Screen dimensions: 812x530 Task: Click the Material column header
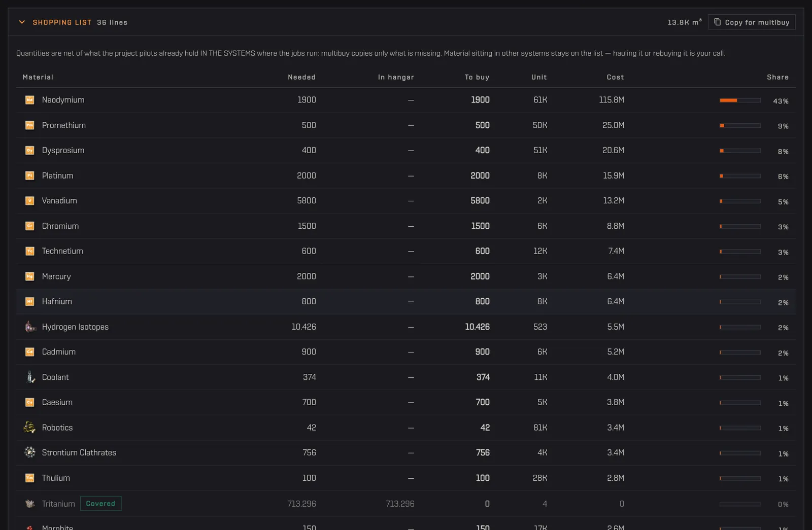click(38, 77)
